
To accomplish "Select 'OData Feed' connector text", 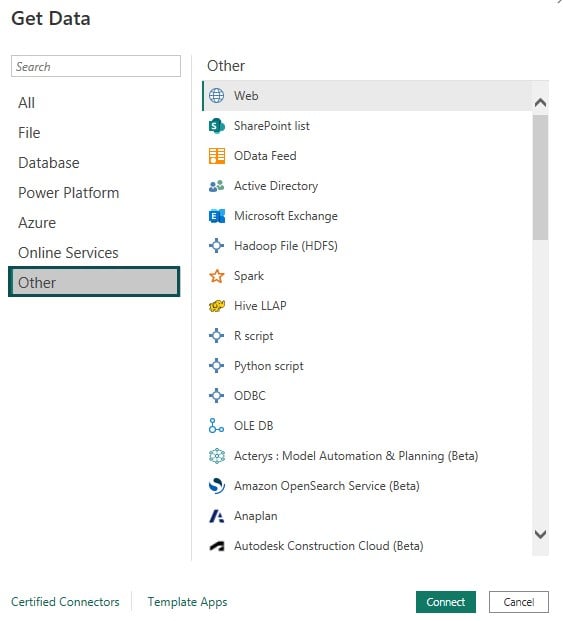I will tap(265, 156).
